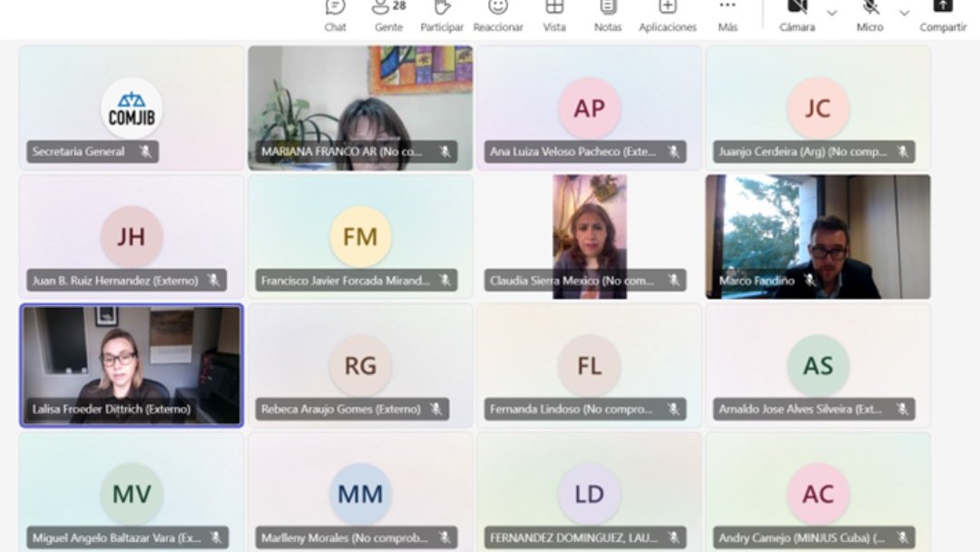Open the Reaccionar emoji reactions
This screenshot has height=552, width=980.
(x=498, y=15)
